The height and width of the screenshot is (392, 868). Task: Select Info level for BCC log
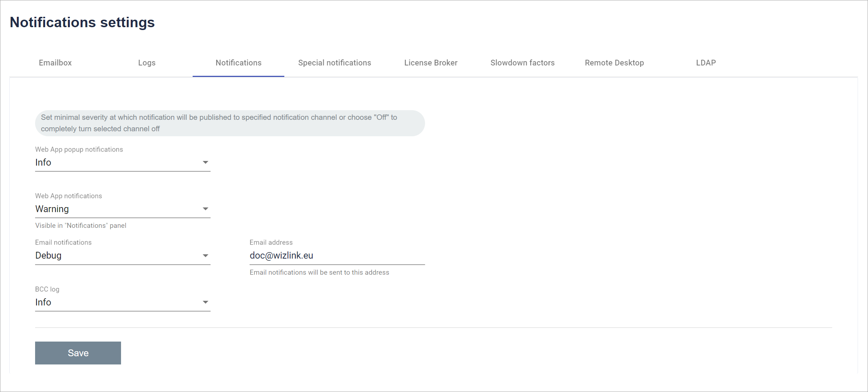(x=122, y=302)
